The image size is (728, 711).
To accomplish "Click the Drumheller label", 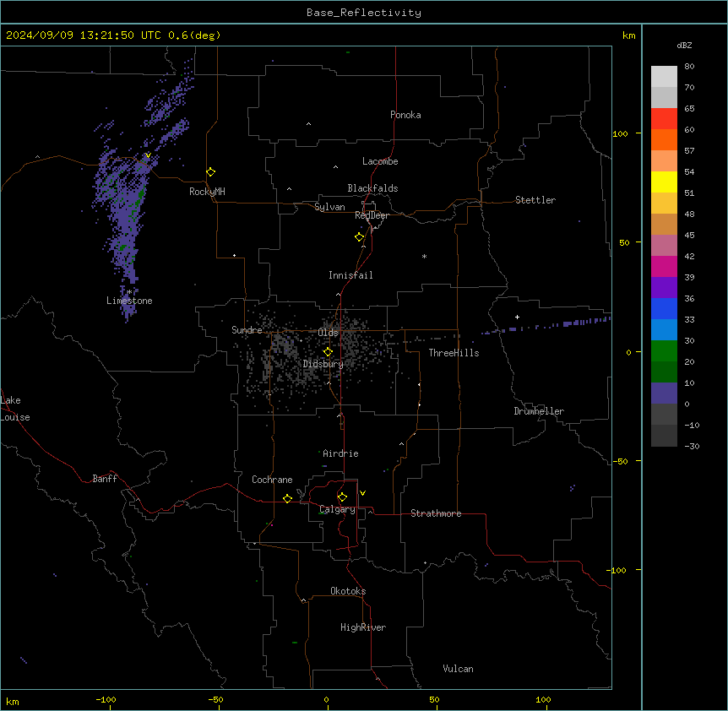I will coord(539,411).
